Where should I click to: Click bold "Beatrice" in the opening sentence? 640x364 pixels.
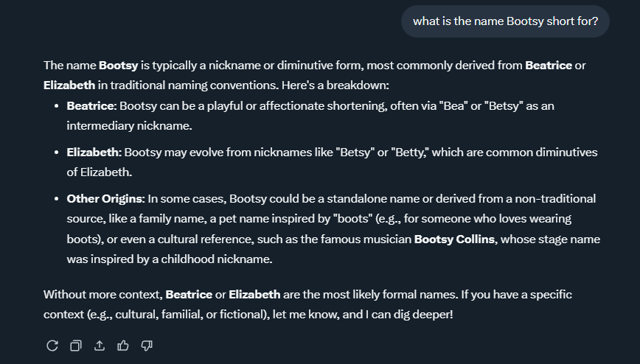(x=548, y=66)
